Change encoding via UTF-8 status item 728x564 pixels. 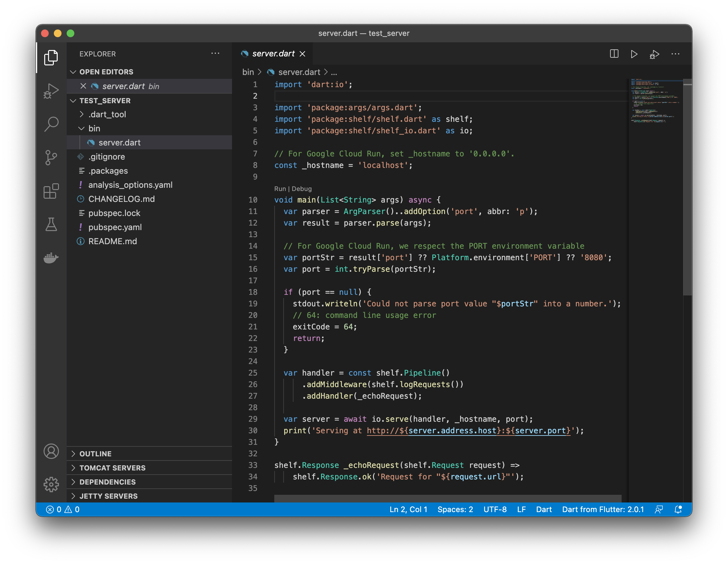(495, 509)
